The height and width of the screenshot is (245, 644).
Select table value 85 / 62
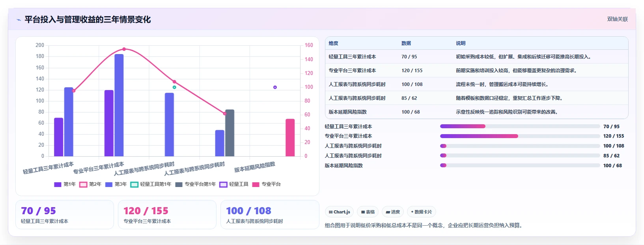pyautogui.click(x=409, y=98)
